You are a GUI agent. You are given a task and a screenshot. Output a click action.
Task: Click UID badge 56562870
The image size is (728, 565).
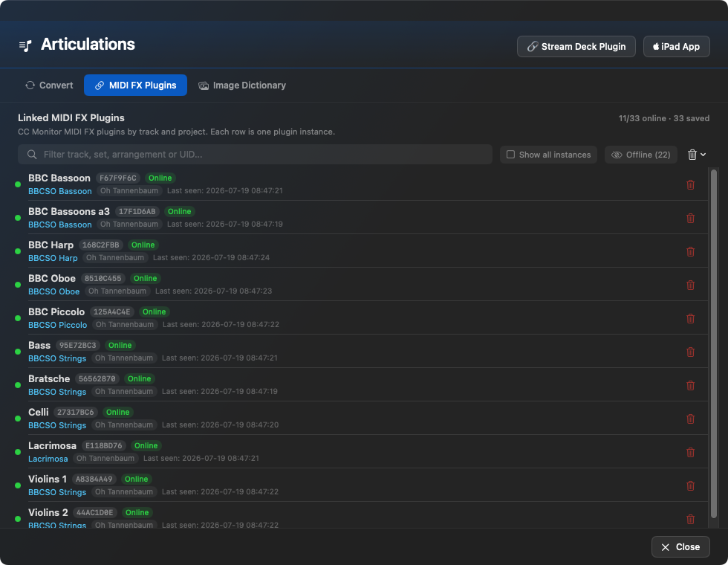[97, 378]
